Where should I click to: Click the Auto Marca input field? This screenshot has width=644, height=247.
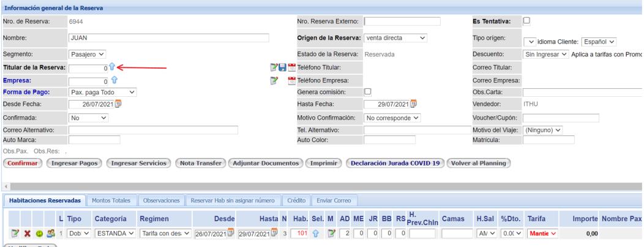coord(94,140)
